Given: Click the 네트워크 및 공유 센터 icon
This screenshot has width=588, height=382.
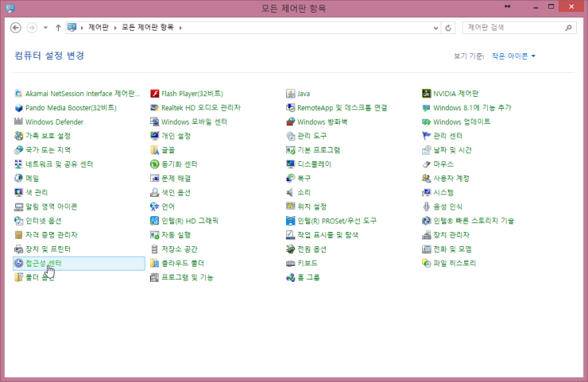Looking at the screenshot, I should 18,164.
